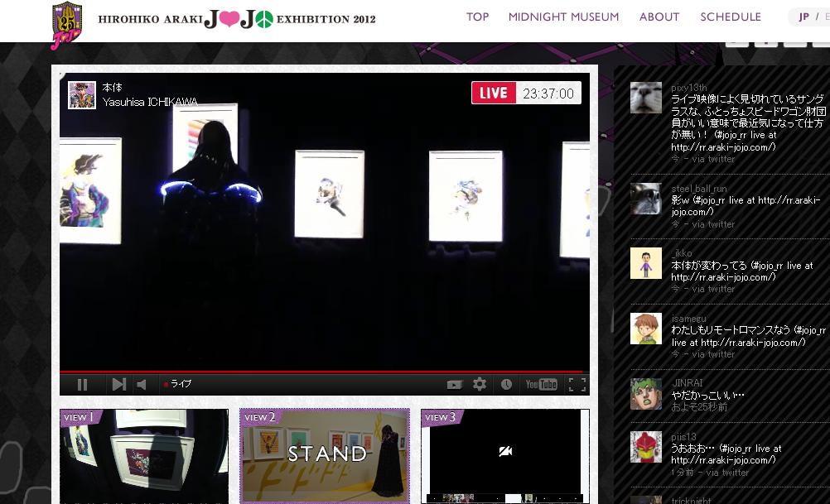
Task: Click '1分前 - via twitter' under piis13's tweet
Action: 710,473
